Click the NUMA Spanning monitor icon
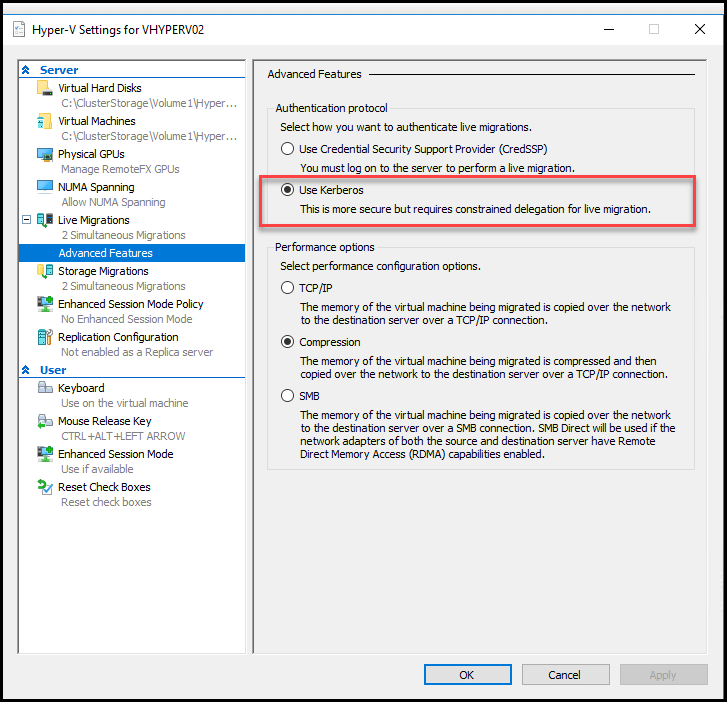 (x=45, y=187)
